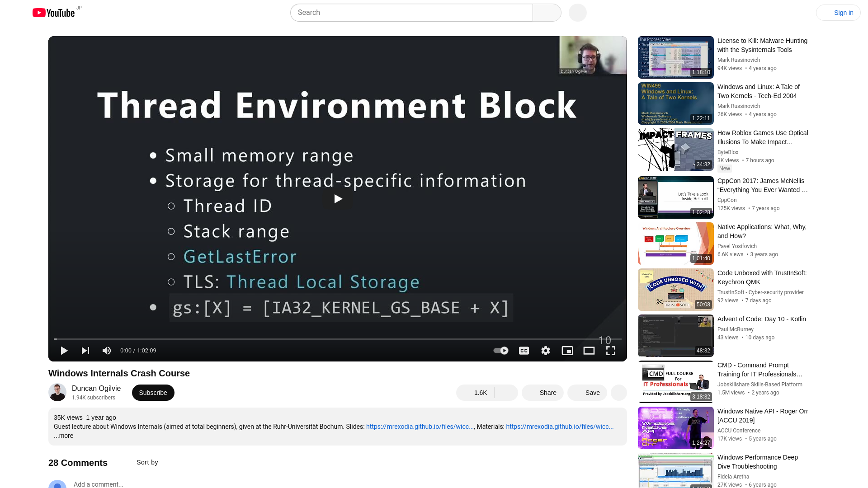Click the Save button
Image resolution: width=868 pixels, height=488 pixels.
tap(593, 393)
